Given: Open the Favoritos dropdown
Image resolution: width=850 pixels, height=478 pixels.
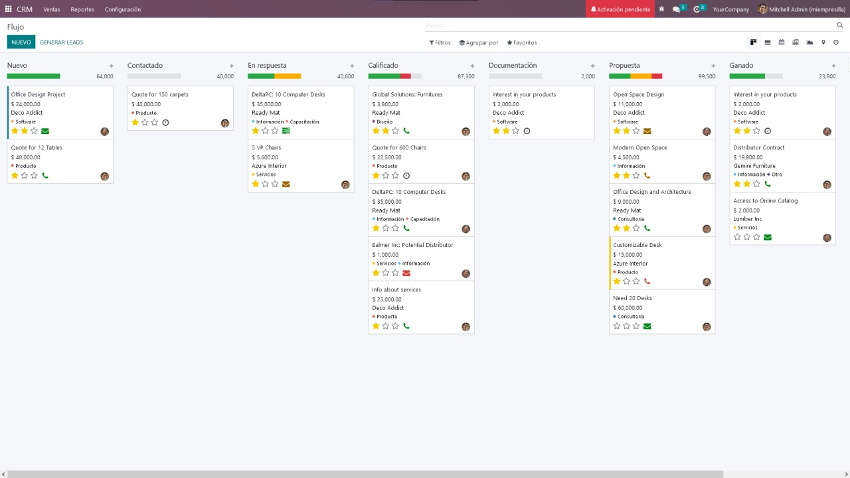Looking at the screenshot, I should click(x=522, y=43).
